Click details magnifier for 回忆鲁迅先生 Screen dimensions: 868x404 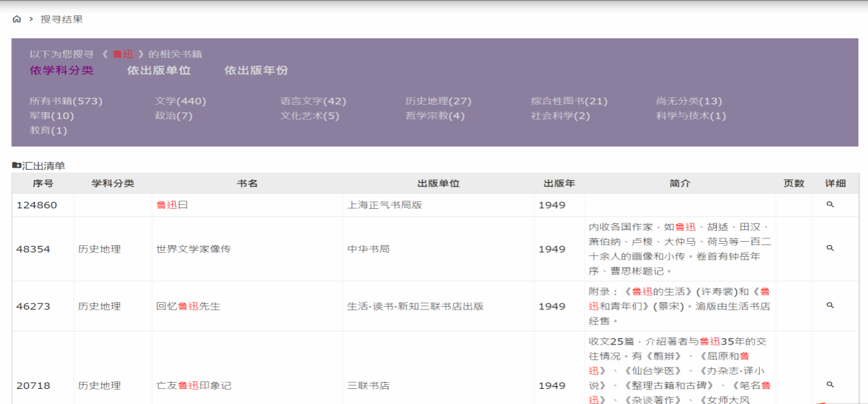pos(830,306)
